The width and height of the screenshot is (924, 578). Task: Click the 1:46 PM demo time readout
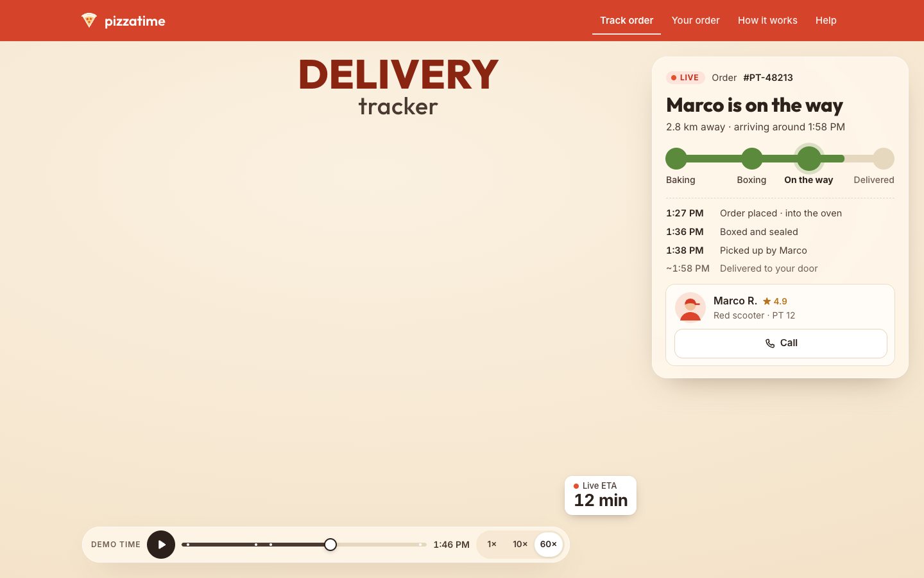451,545
